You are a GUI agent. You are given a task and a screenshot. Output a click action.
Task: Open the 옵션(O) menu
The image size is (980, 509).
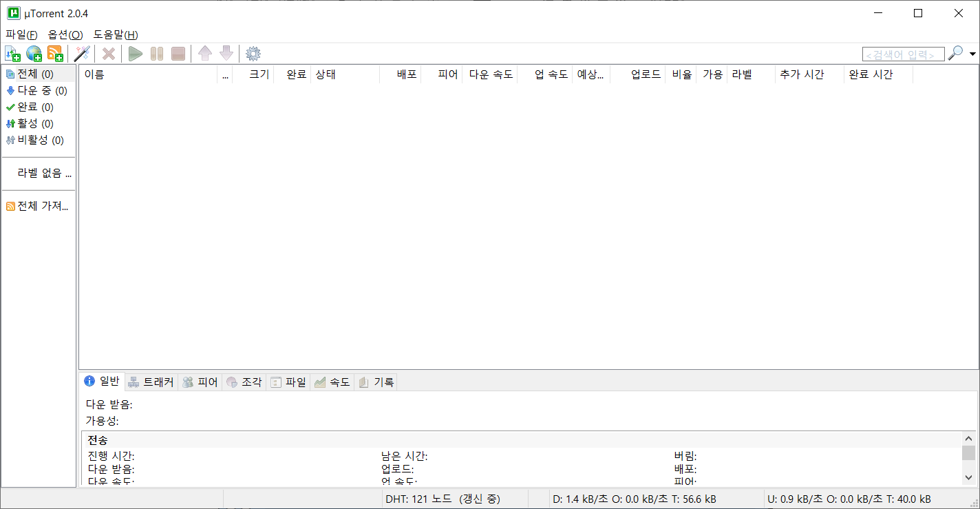click(65, 34)
